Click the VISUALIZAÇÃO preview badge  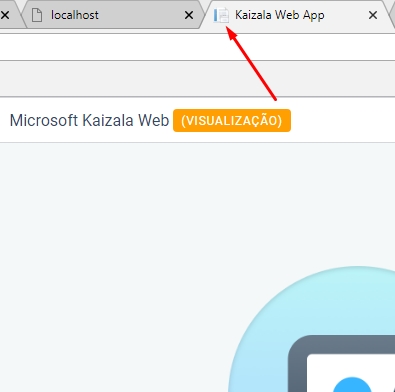tap(232, 120)
